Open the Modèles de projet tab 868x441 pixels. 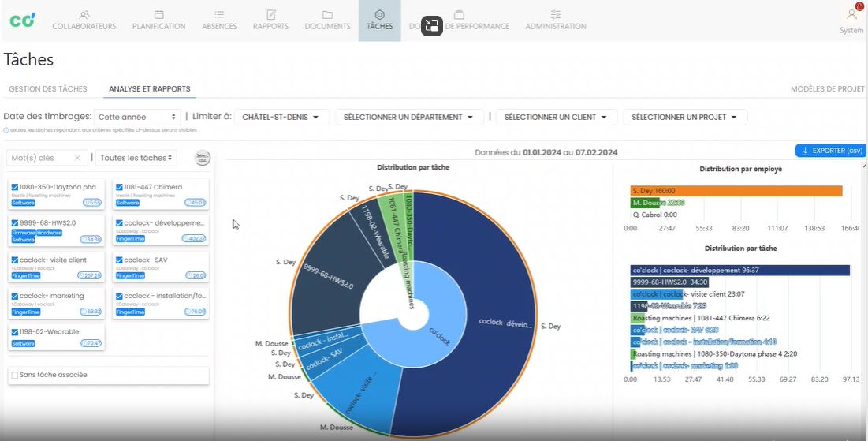coord(827,89)
